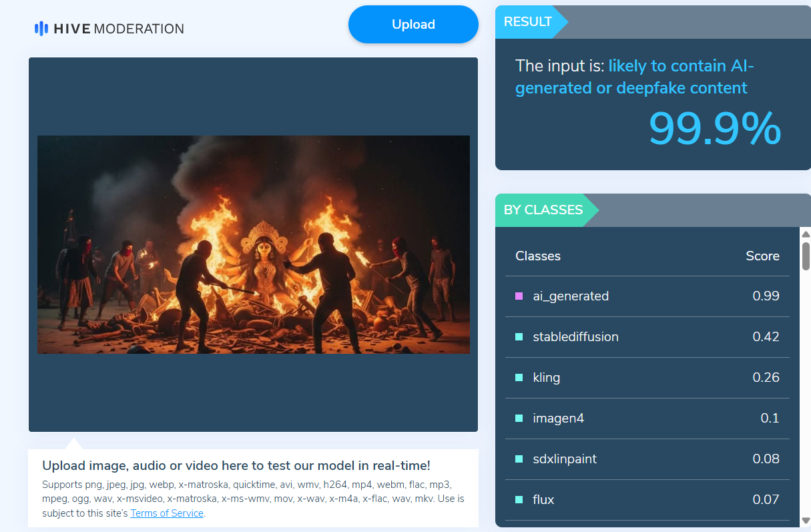Click the Score column header
This screenshot has height=532, width=811.
point(762,256)
